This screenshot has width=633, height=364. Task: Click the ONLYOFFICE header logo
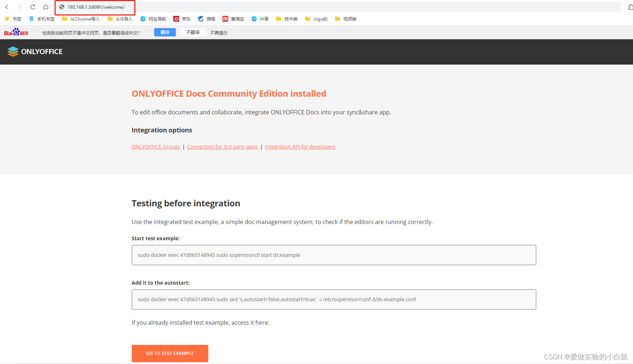click(35, 52)
